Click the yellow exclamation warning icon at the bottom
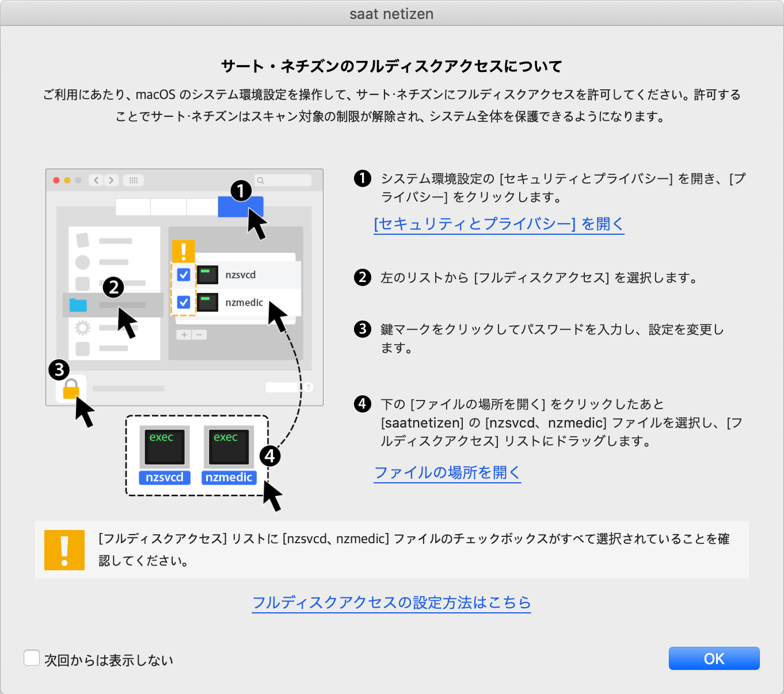 [x=64, y=550]
